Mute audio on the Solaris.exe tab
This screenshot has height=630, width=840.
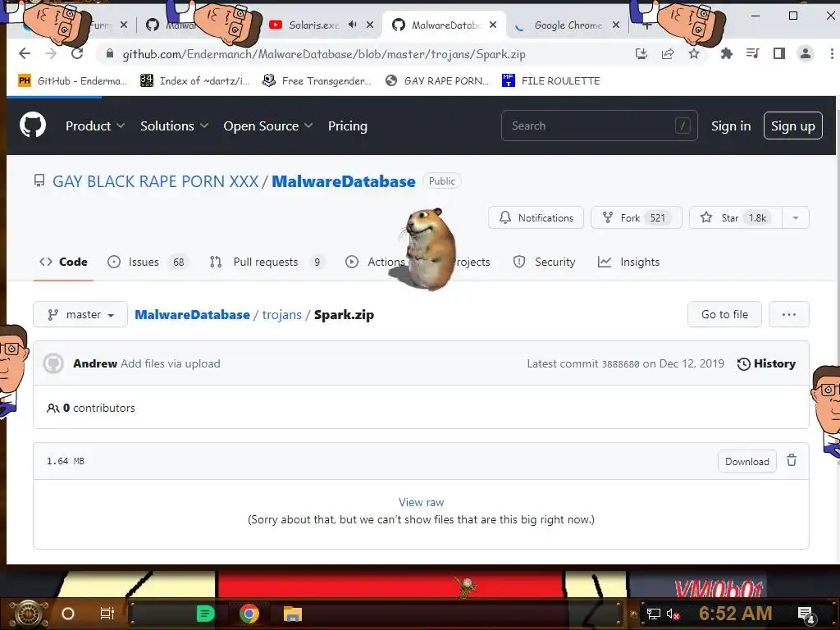click(x=352, y=25)
